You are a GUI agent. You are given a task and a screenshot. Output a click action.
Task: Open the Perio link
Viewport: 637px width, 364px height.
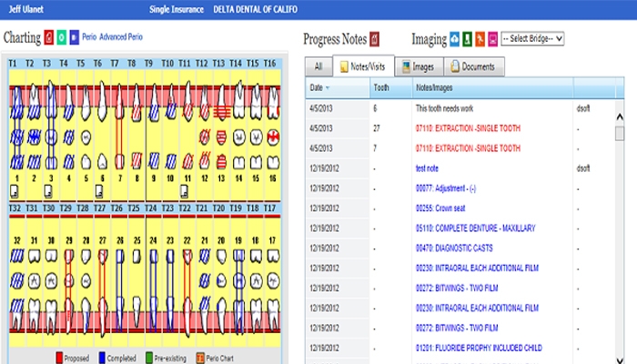click(x=89, y=37)
